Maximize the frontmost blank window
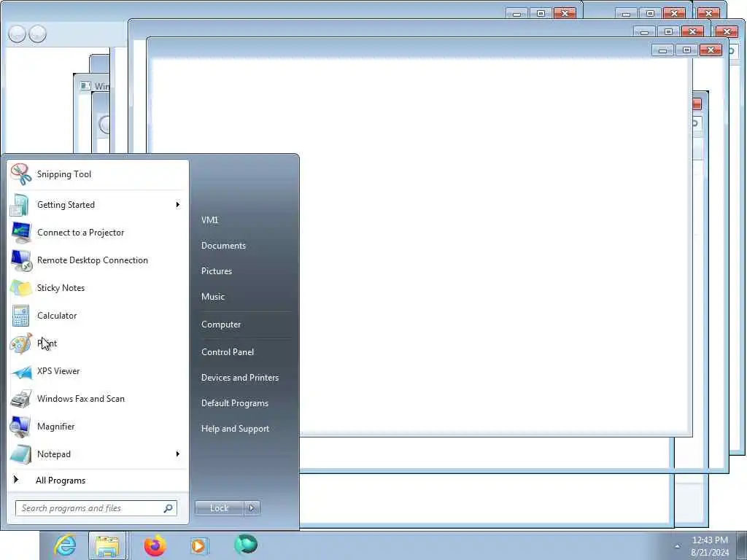 (x=686, y=50)
